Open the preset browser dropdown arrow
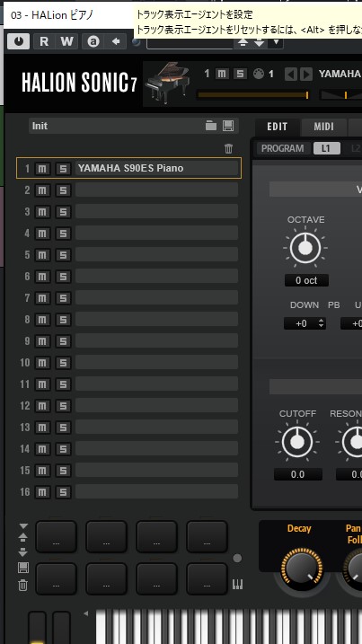 (276, 42)
